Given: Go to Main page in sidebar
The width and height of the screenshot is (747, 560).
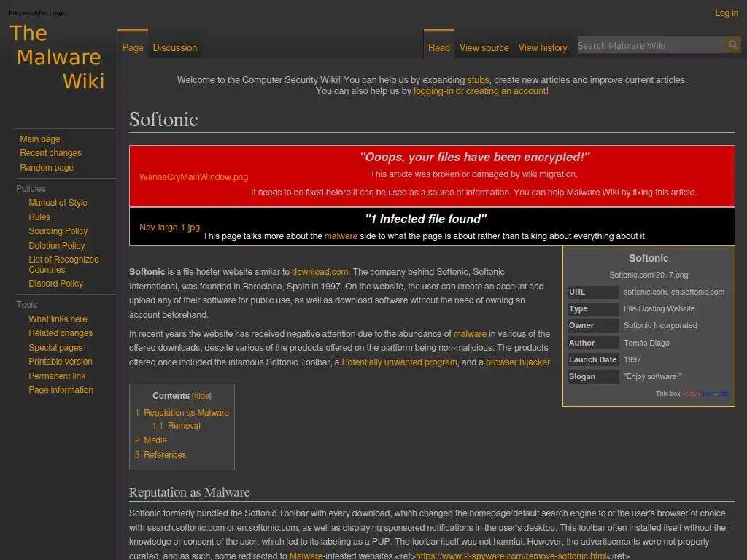Looking at the screenshot, I should [x=40, y=139].
